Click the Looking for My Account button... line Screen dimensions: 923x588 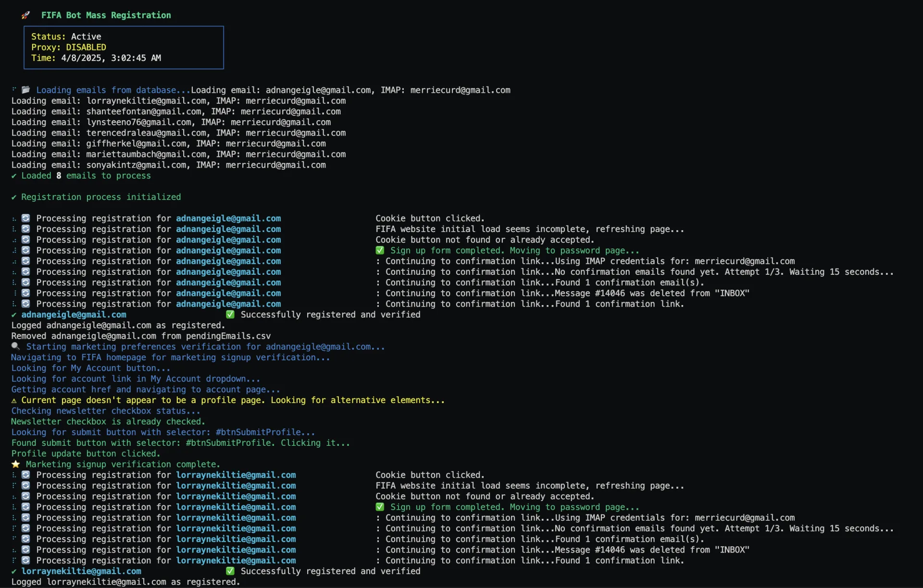click(91, 368)
